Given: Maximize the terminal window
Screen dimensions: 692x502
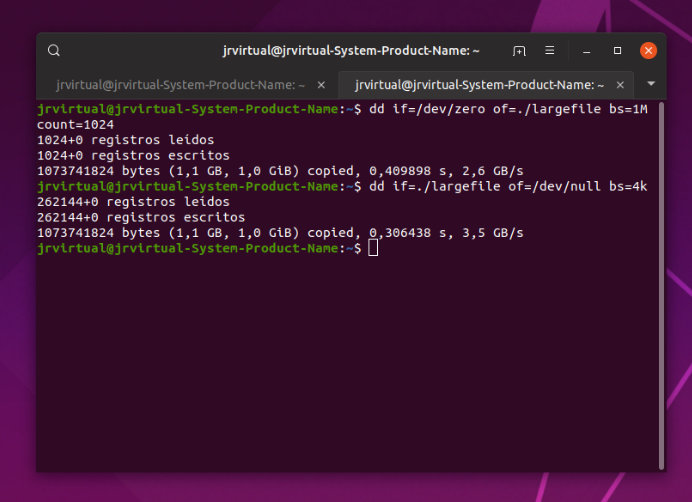Looking at the screenshot, I should 617,50.
